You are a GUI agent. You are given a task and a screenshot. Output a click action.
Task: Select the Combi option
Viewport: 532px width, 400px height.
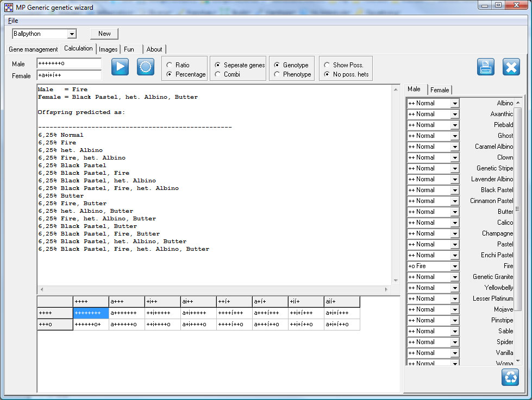218,74
